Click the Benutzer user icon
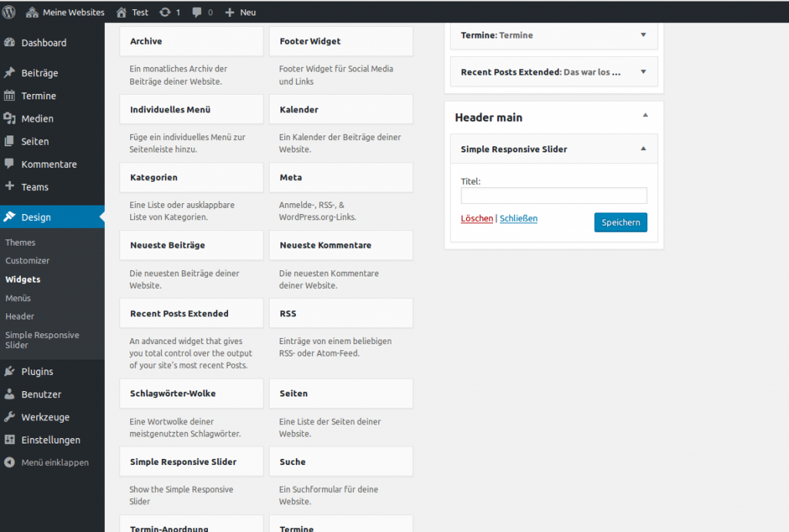The image size is (789, 532). (9, 394)
